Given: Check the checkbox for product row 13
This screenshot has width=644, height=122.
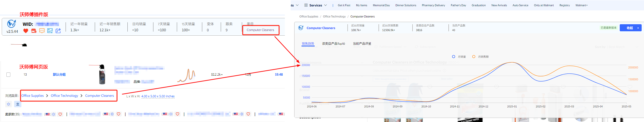Looking at the screenshot, I should point(8,74).
